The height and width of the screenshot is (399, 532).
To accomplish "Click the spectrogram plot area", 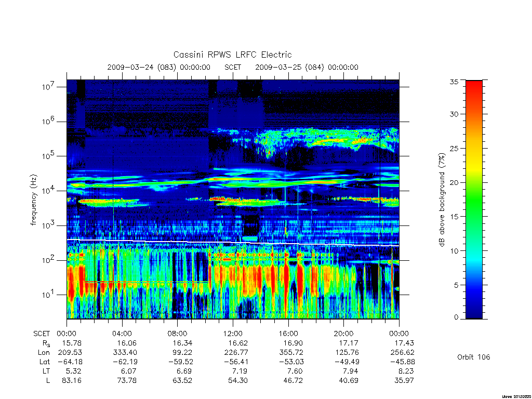I will coord(233,199).
